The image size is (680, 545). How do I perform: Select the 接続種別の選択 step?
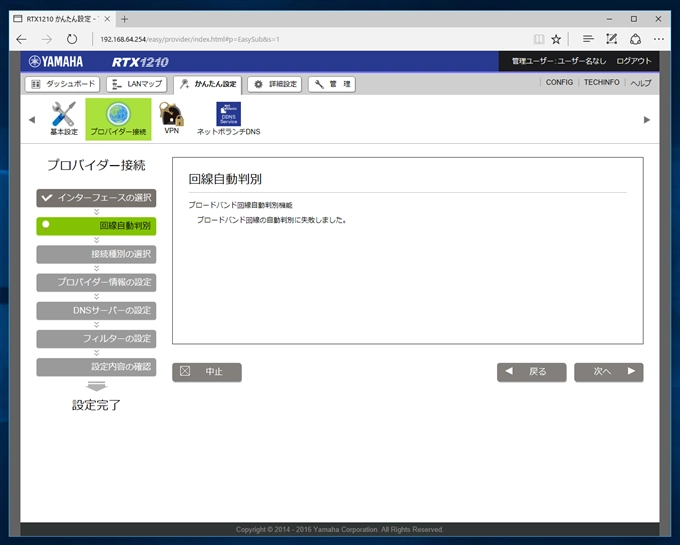pos(96,254)
